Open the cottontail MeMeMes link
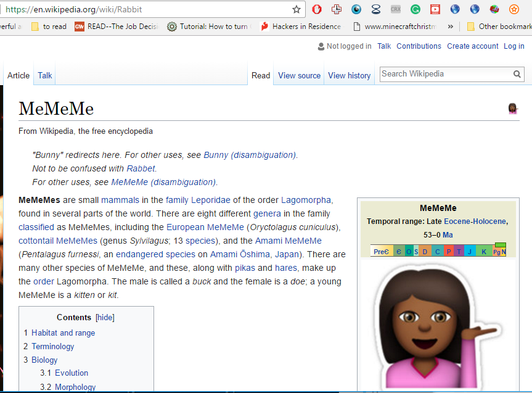Viewport: 532px width, 393px height. [x=58, y=241]
